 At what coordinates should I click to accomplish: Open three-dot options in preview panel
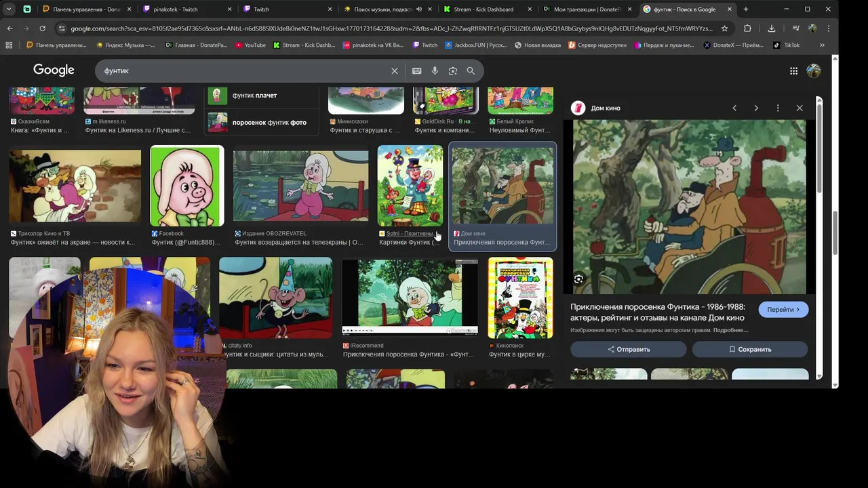point(778,108)
